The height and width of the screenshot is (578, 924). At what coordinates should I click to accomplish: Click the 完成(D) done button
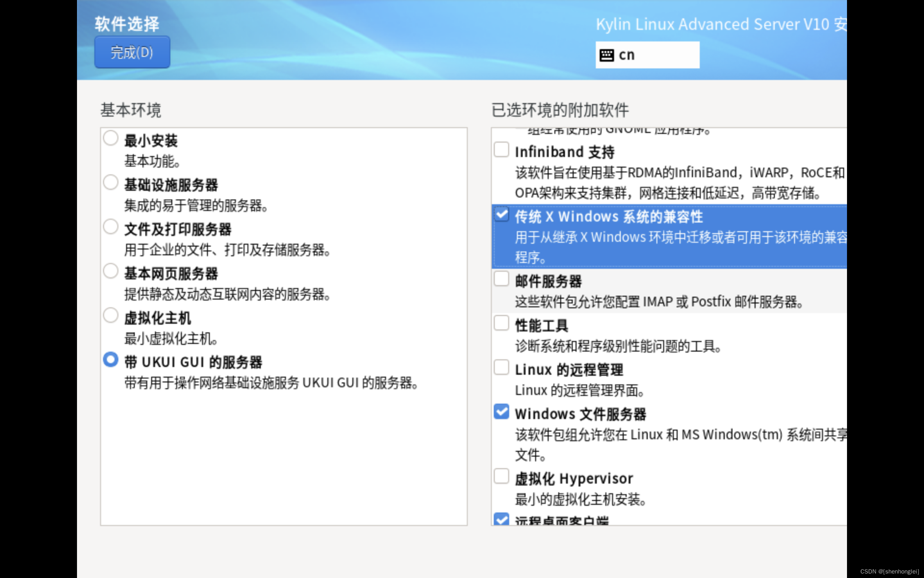tap(132, 52)
